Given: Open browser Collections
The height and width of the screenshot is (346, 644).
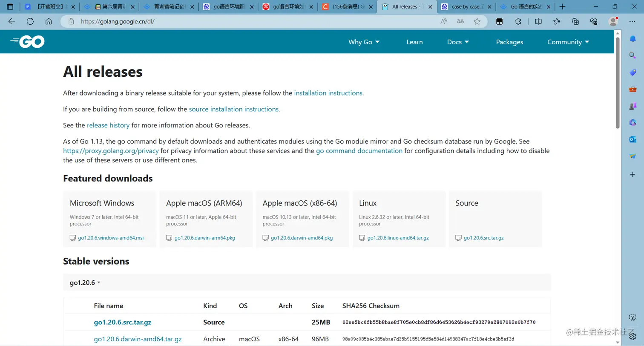Looking at the screenshot, I should point(575,21).
